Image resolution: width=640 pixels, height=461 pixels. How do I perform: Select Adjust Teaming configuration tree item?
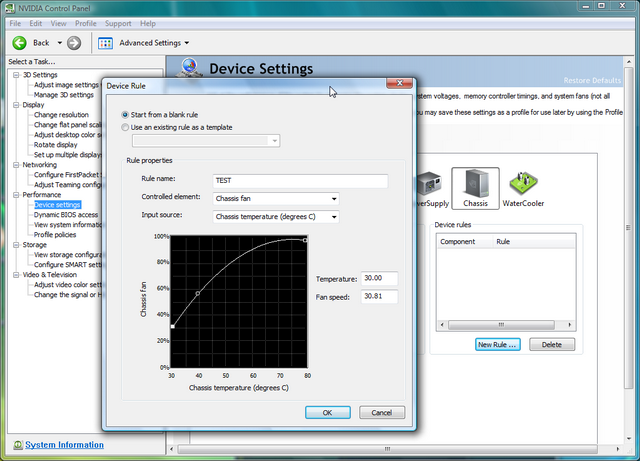tap(68, 185)
